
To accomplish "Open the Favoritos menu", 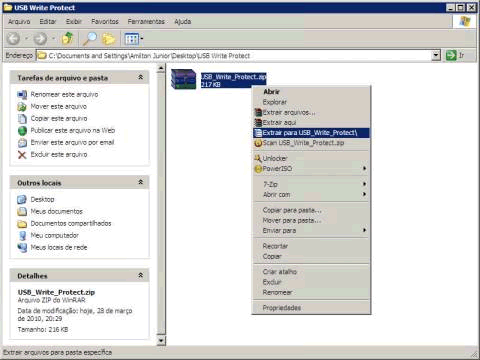I will point(105,22).
